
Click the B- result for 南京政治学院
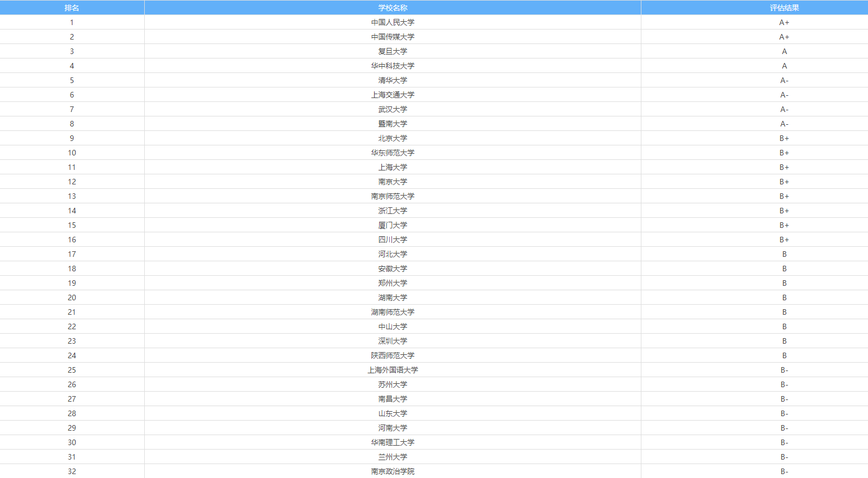coord(784,471)
